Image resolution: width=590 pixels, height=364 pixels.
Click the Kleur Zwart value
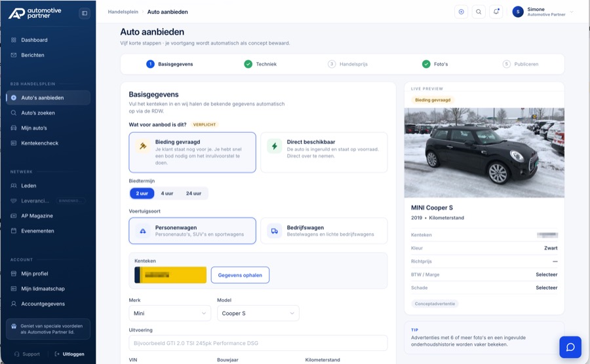pyautogui.click(x=551, y=248)
